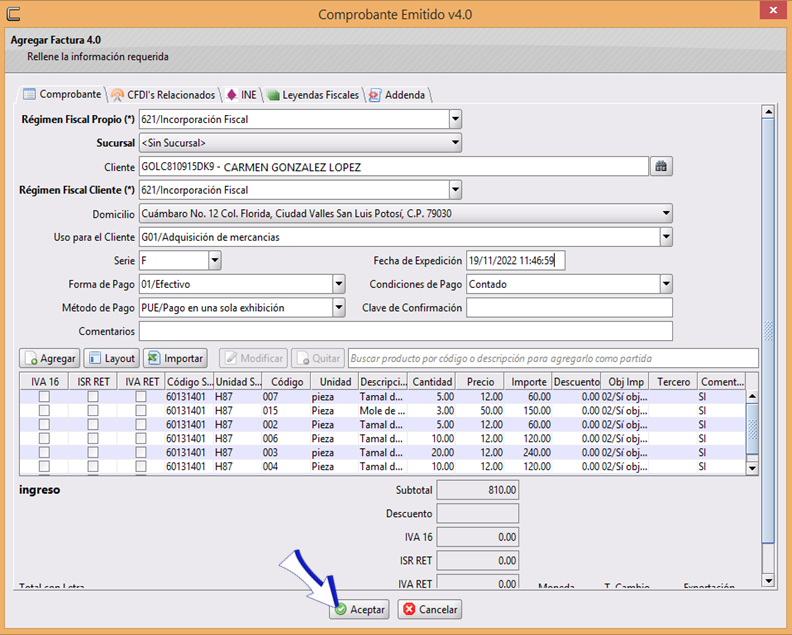Image resolution: width=792 pixels, height=635 pixels.
Task: Expand Régimen Fiscal Propio dropdown
Action: pyautogui.click(x=455, y=119)
